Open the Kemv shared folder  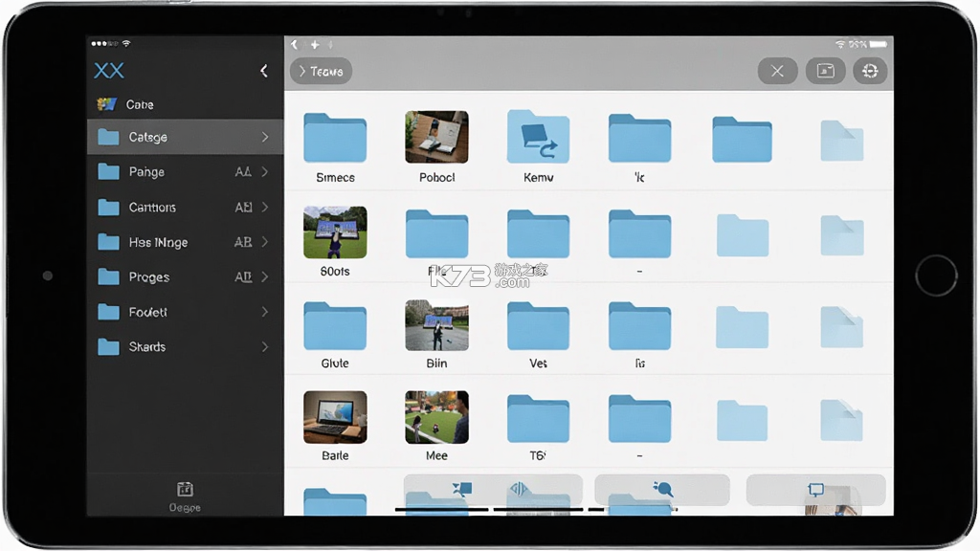tap(538, 137)
